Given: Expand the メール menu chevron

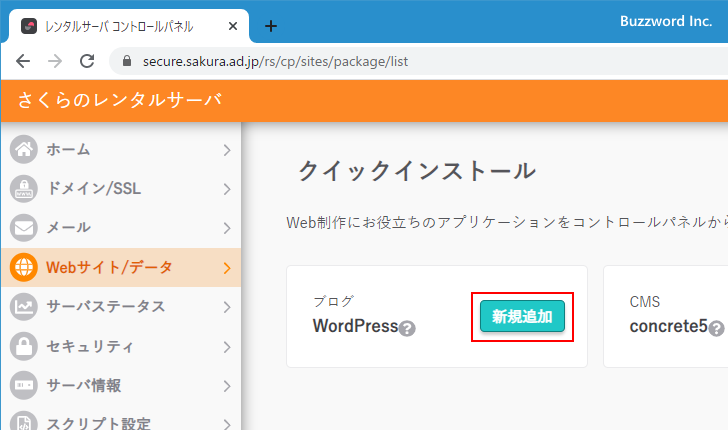Looking at the screenshot, I should point(227,228).
